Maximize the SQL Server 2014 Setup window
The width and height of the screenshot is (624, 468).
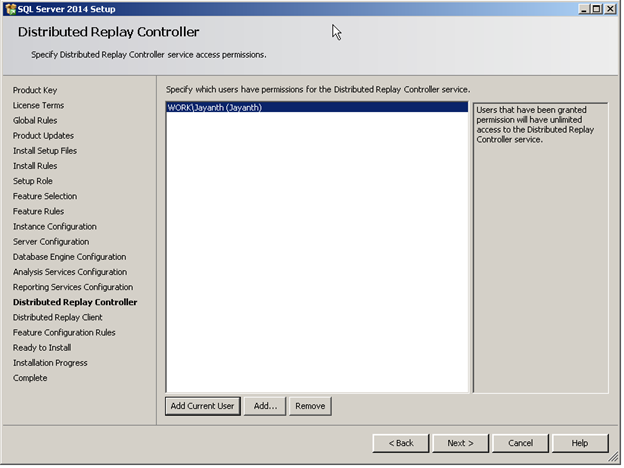(x=597, y=9)
